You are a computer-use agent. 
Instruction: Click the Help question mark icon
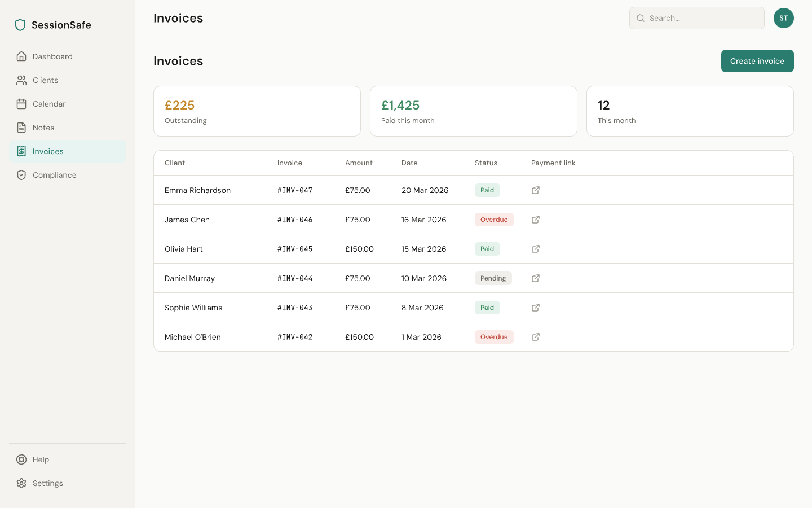click(21, 459)
